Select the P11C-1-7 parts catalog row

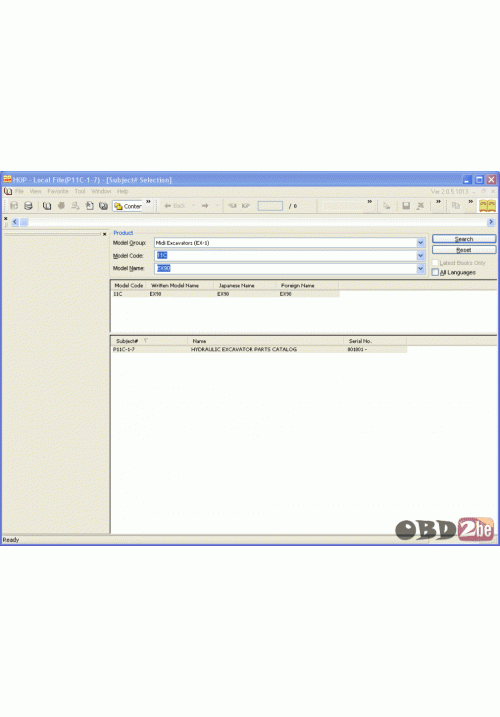[x=259, y=349]
